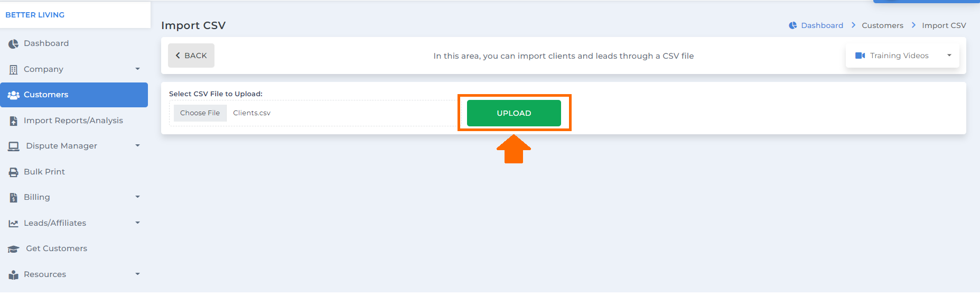Expand the Billing submenu arrow
Viewport: 980px width, 295px height.
(x=137, y=197)
